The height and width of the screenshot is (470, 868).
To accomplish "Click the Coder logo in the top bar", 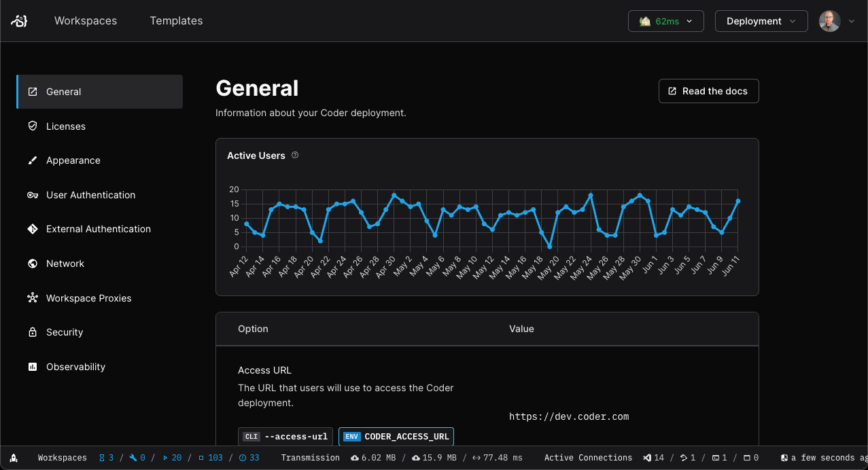I will 18,20.
